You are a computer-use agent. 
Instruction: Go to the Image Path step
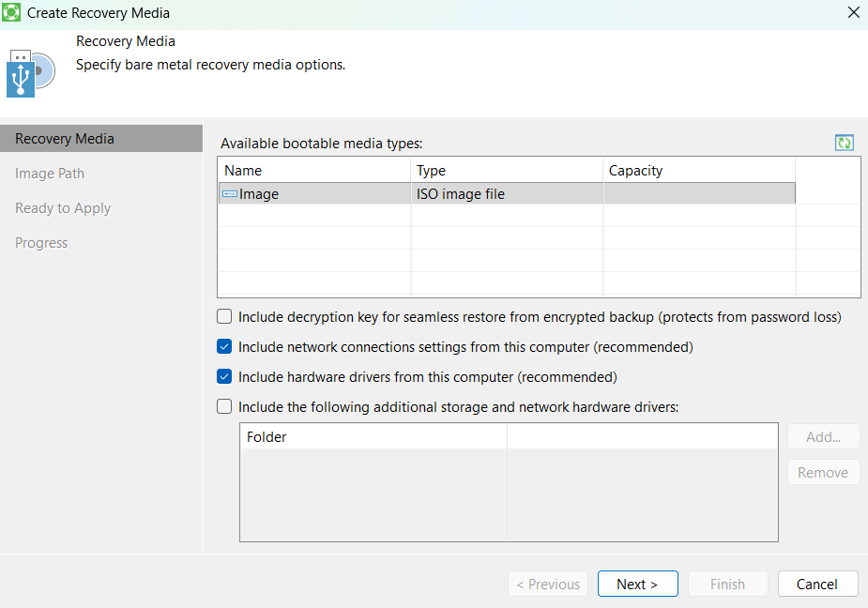pos(50,174)
